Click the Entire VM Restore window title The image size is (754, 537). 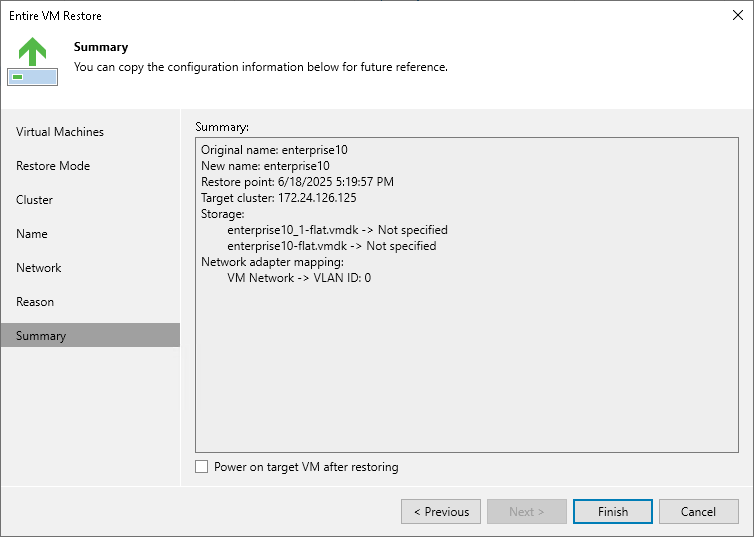pos(55,16)
